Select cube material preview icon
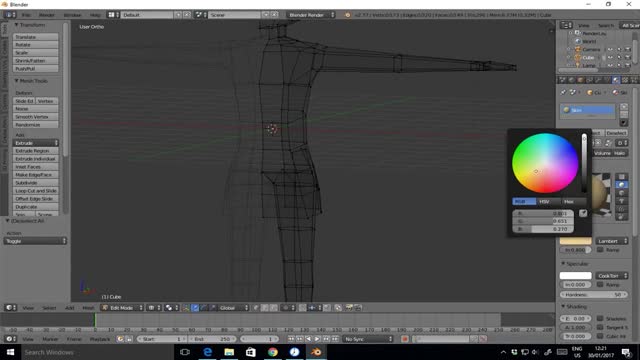The width and height of the screenshot is (640, 360). [x=622, y=193]
